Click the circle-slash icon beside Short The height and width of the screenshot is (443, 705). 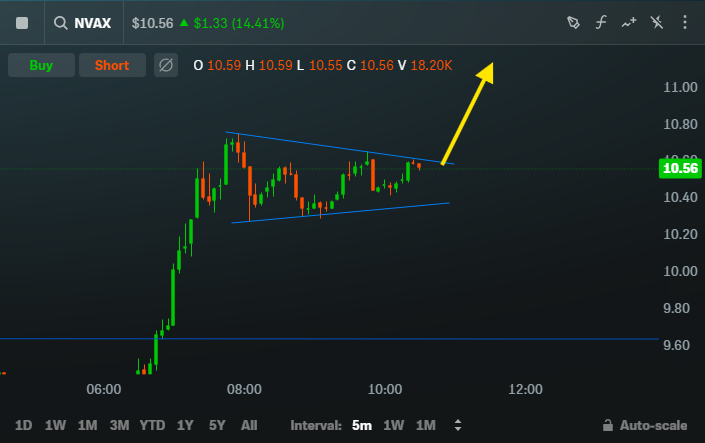166,65
